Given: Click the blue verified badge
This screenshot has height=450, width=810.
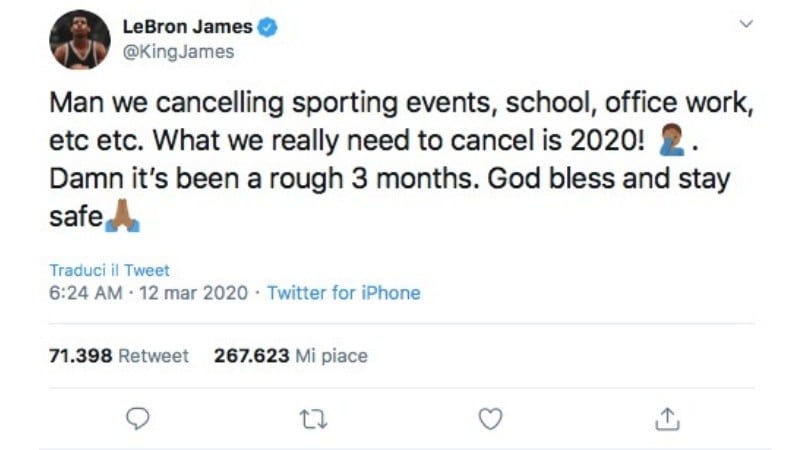Looking at the screenshot, I should pos(268,27).
